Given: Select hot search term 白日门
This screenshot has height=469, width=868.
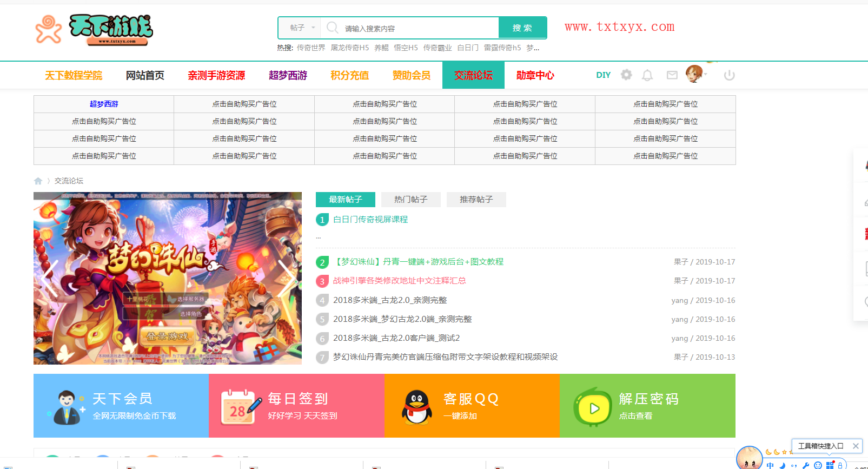Looking at the screenshot, I should pos(468,48).
